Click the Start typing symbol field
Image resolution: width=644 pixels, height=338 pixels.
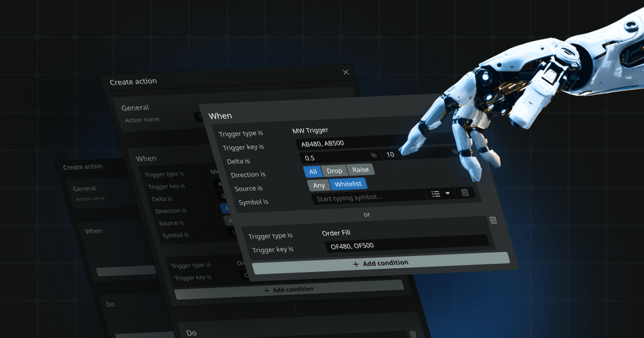pyautogui.click(x=369, y=197)
